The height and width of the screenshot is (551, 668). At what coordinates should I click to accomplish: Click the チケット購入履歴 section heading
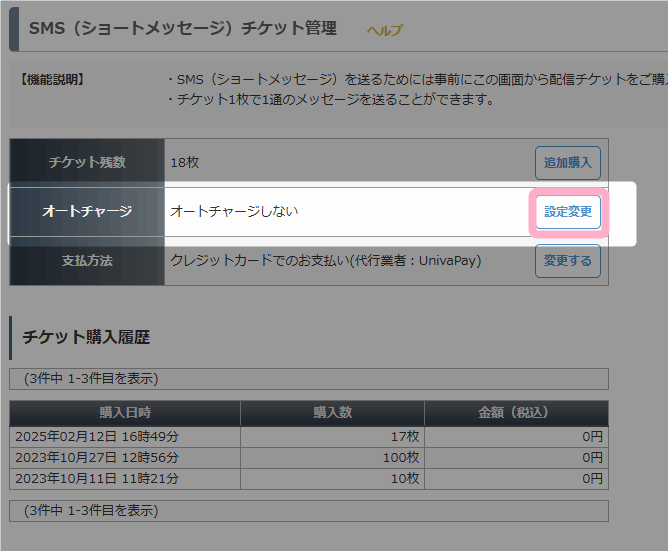coord(86,338)
